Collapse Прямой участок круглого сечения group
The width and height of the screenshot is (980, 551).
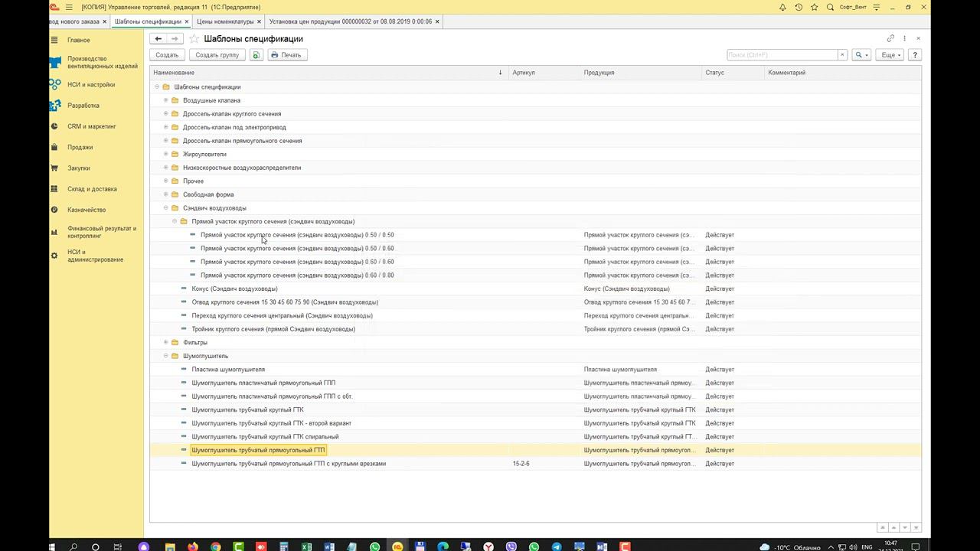coord(175,221)
